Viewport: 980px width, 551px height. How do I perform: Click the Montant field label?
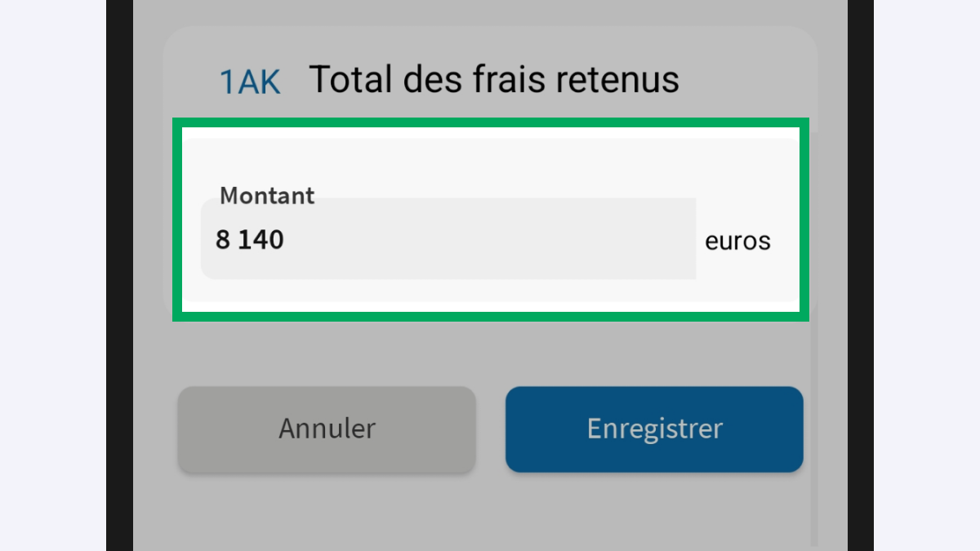[x=266, y=196]
